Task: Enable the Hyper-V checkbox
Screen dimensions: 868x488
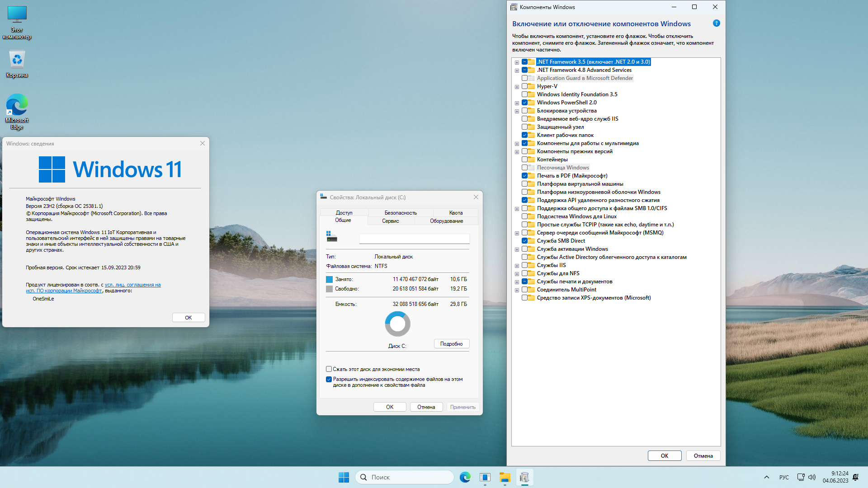Action: click(525, 86)
